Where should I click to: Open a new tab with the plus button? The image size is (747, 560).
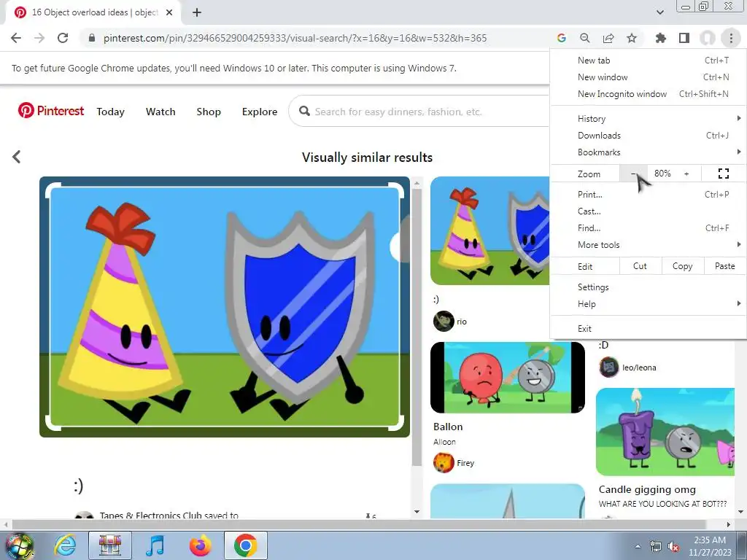point(197,13)
